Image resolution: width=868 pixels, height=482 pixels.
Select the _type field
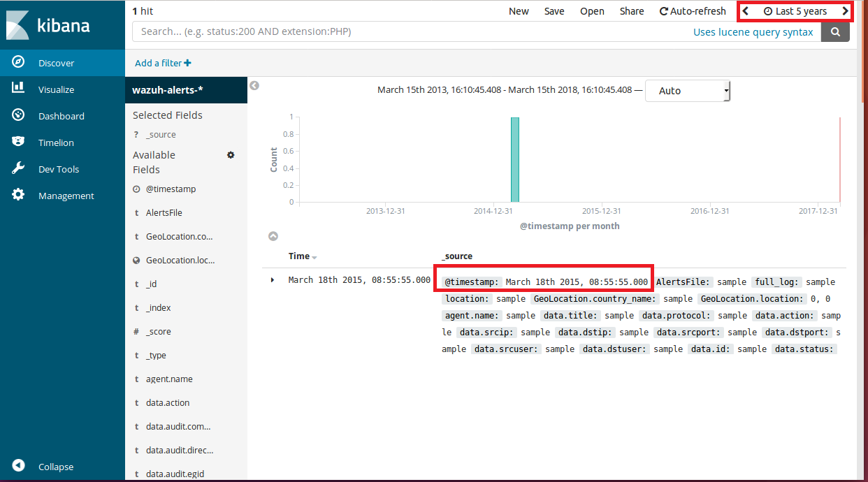click(156, 355)
